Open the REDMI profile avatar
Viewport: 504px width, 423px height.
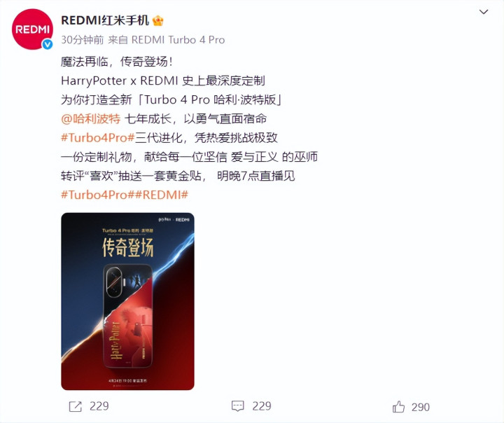click(32, 29)
